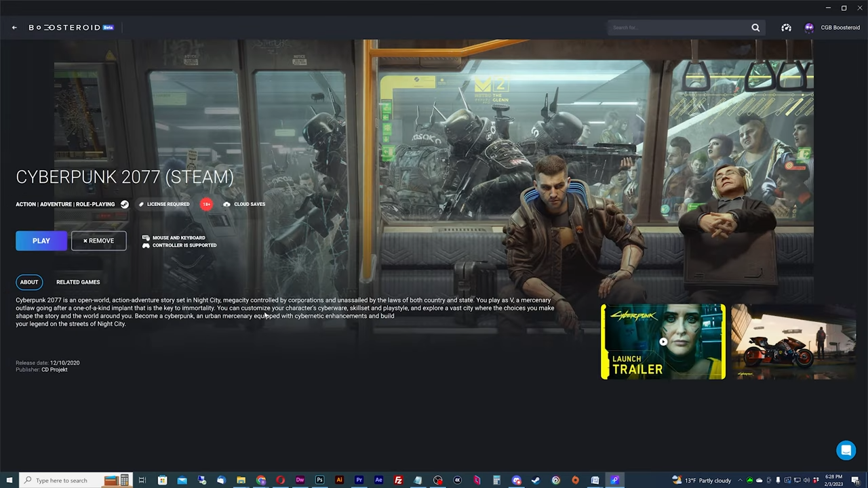Screen dimensions: 868x488
Task: Open FileZilla from the taskbar
Action: click(x=398, y=481)
